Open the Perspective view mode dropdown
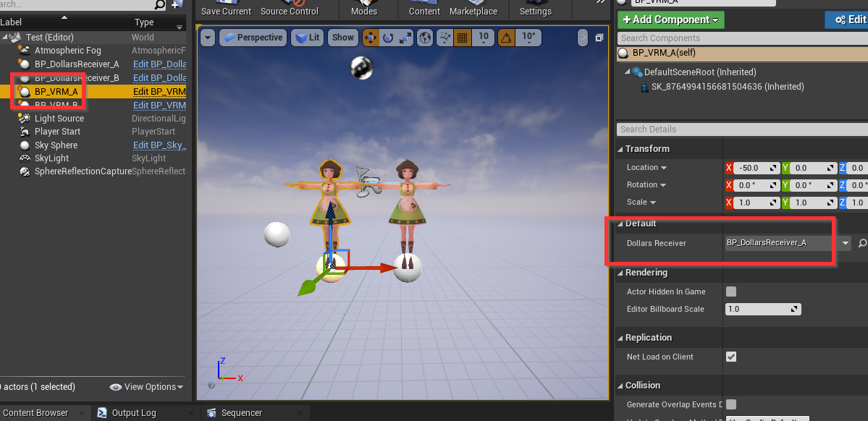The image size is (868, 421). point(251,38)
